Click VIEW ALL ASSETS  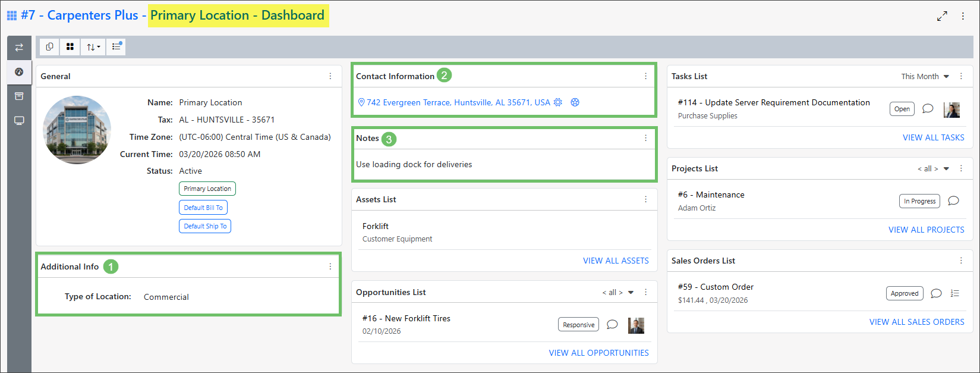(x=616, y=261)
